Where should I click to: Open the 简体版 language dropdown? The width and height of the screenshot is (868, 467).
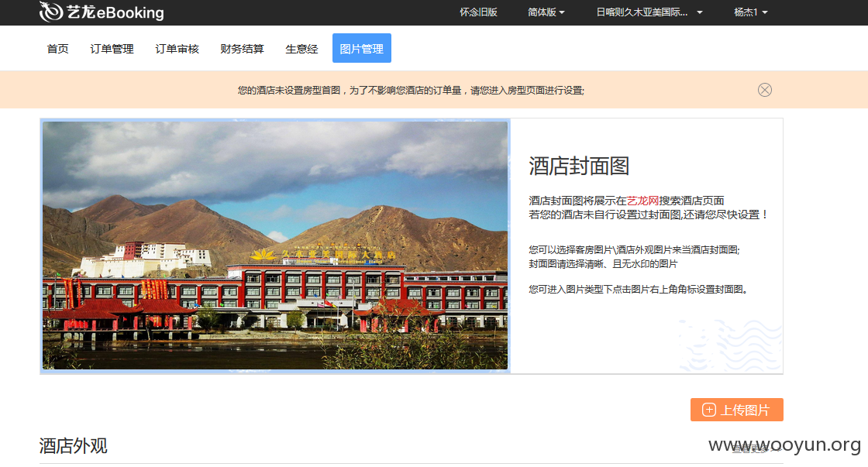546,12
